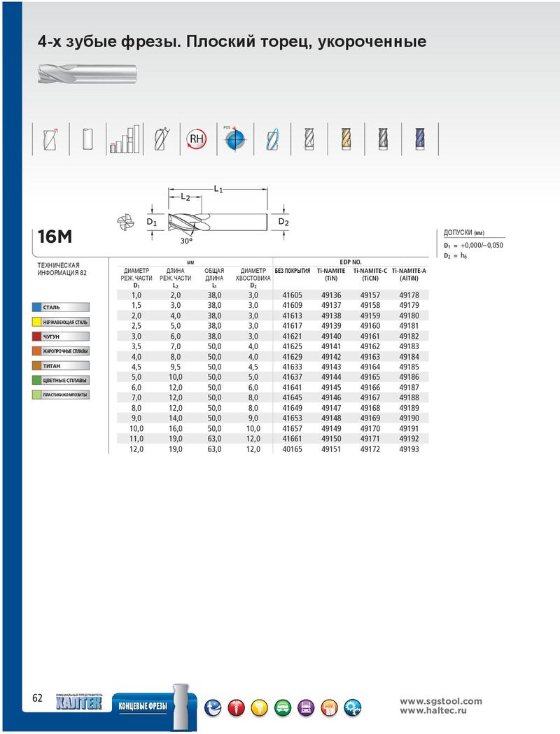The height and width of the screenshot is (734, 560).
Task: Click the end mill icon with blue ellipse
Action: [272, 139]
